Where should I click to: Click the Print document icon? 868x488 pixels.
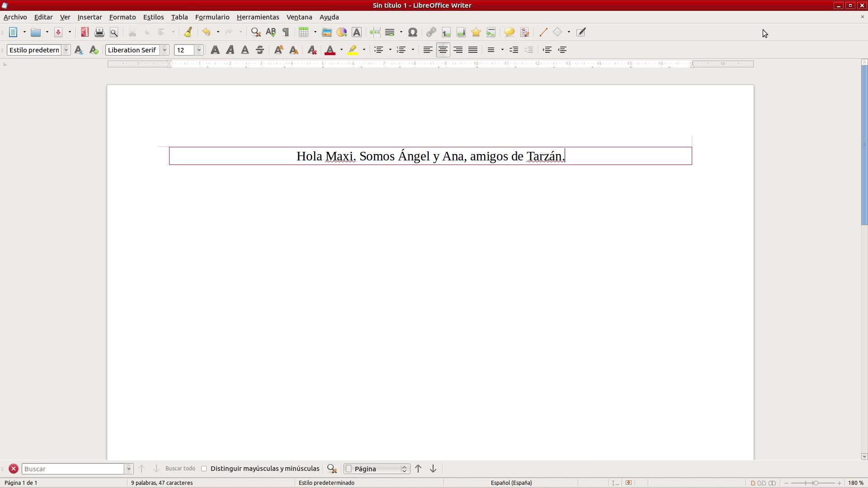coord(99,32)
